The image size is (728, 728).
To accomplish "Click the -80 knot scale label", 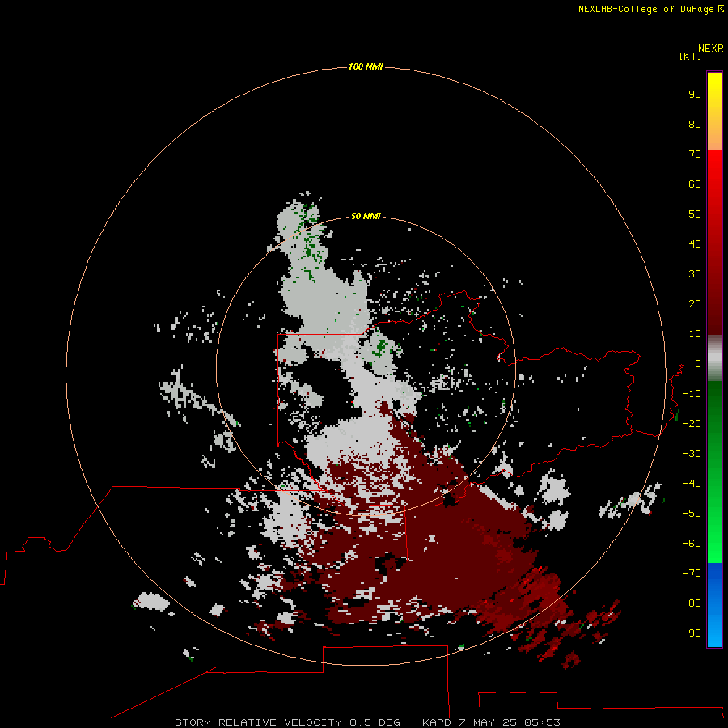I will pos(692,603).
